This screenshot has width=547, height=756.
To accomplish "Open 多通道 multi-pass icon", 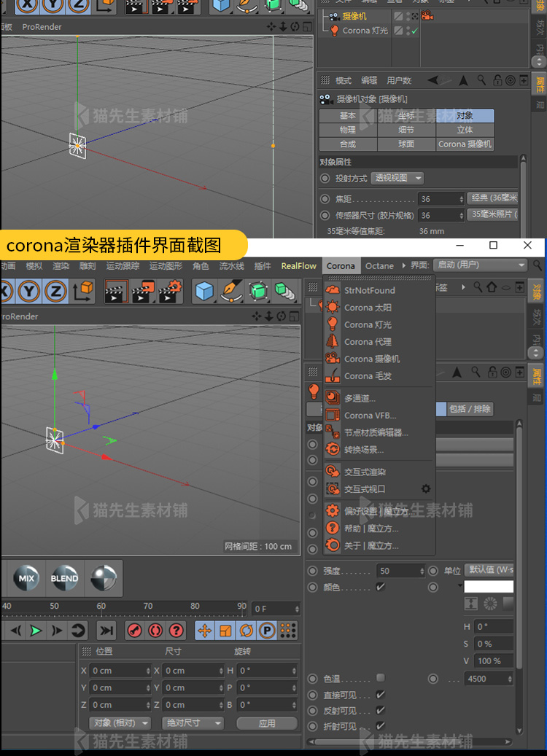I will point(333,398).
